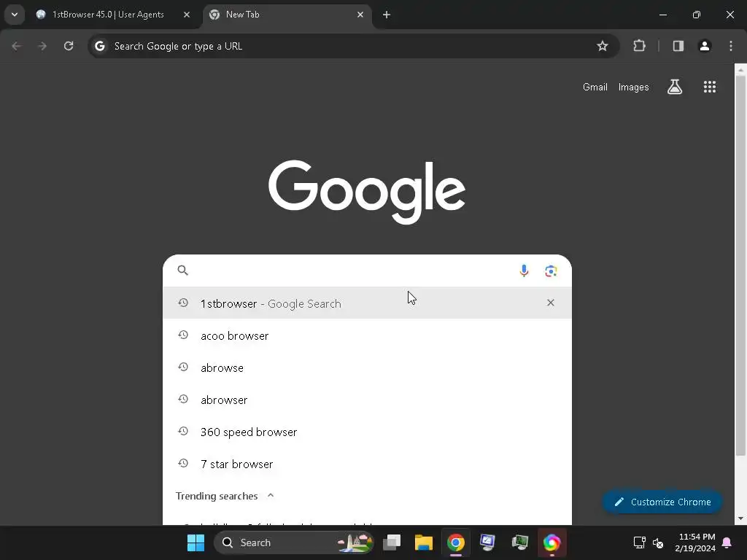
Task: Choose the 360 speed browser suggestion
Action: tap(367, 432)
